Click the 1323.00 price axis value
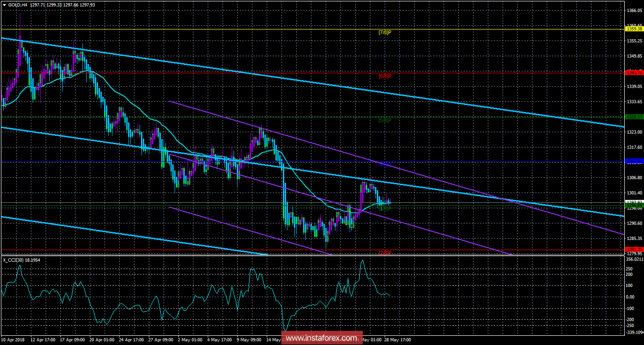 point(634,132)
